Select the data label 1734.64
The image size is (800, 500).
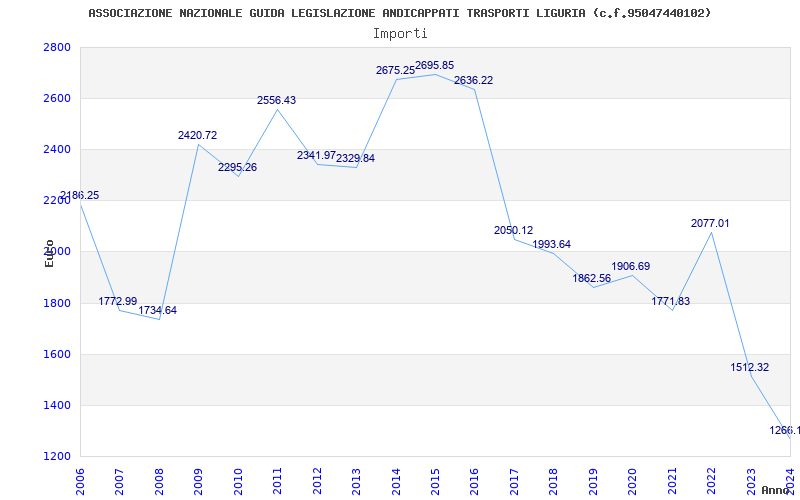coord(158,310)
